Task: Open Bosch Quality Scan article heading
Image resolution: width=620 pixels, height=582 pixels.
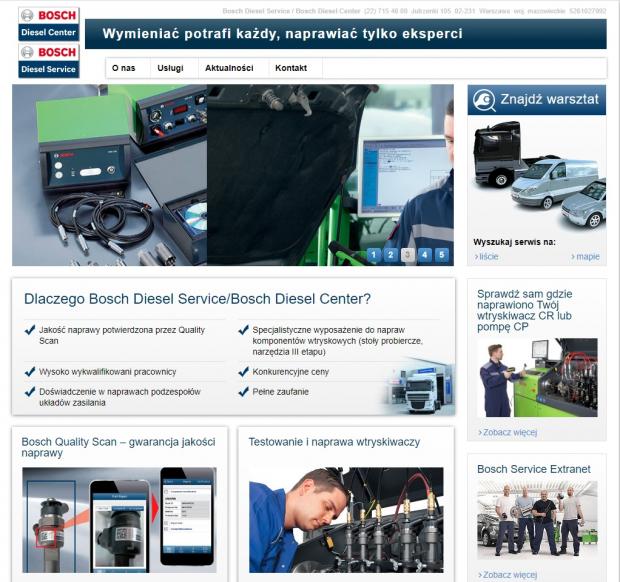Action: (119, 447)
